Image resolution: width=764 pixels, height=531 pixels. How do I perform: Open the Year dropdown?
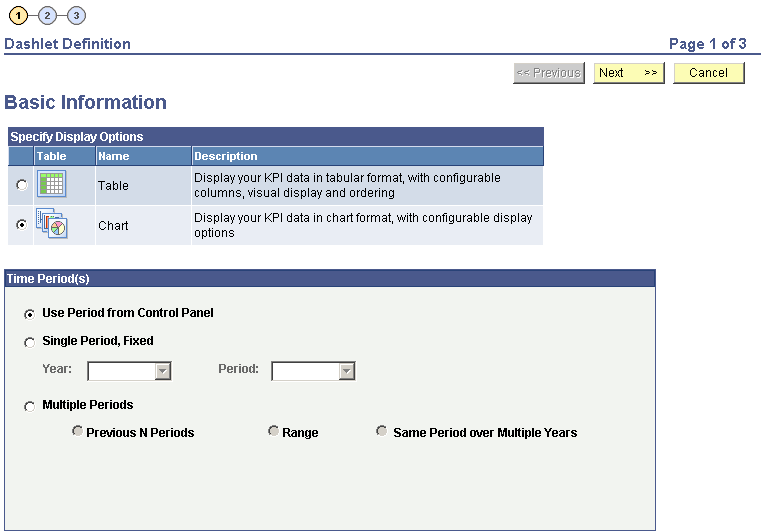coord(129,371)
